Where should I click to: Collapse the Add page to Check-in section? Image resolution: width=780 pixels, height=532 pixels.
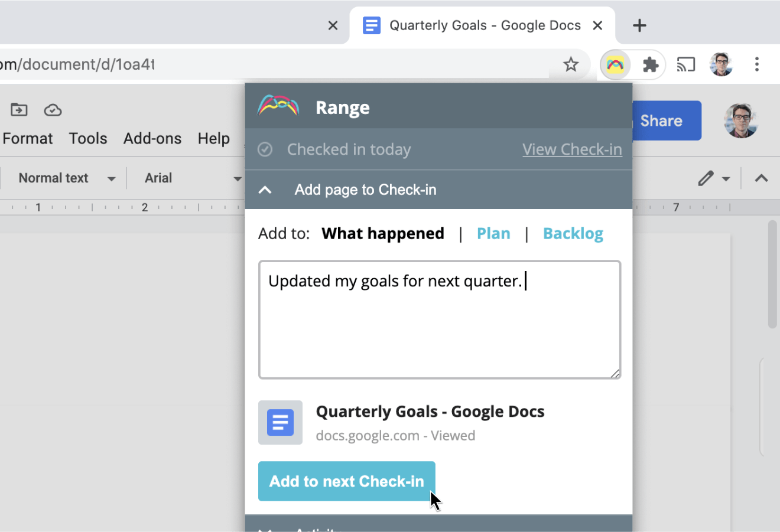[265, 190]
